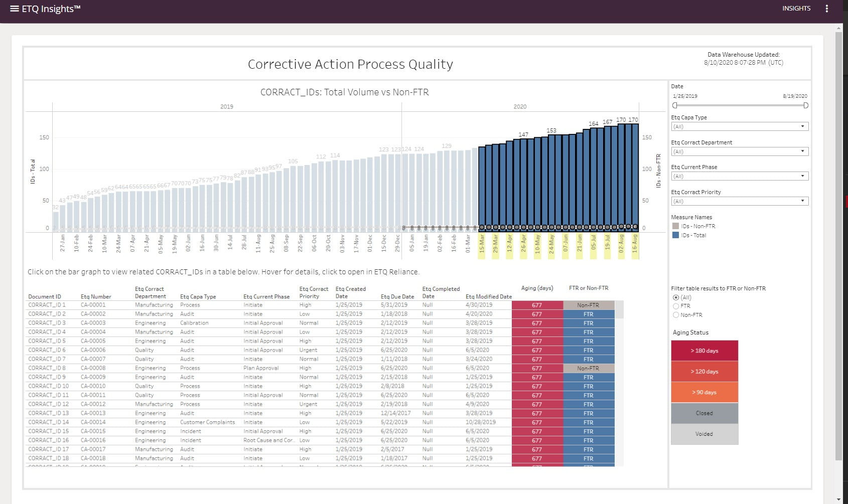Select the Non-FTR filter radio button
848x504 pixels.
coord(676,315)
